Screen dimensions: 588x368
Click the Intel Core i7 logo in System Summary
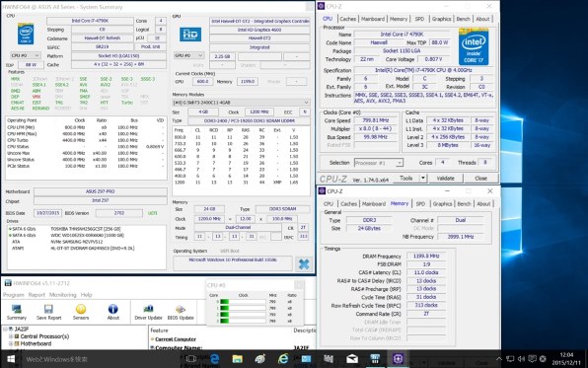tap(26, 34)
